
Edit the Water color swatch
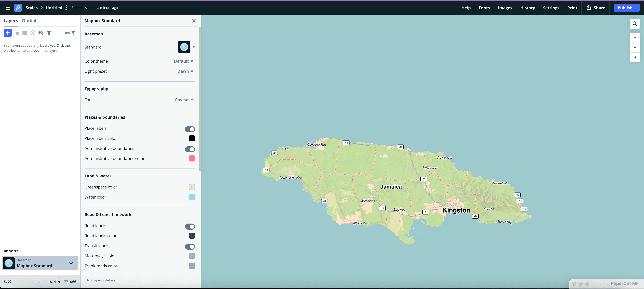[192, 197]
